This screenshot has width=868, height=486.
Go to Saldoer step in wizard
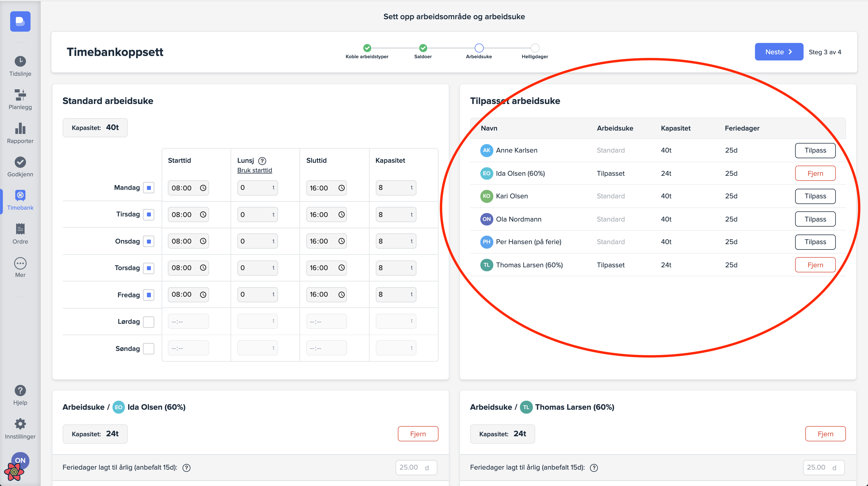click(x=423, y=48)
